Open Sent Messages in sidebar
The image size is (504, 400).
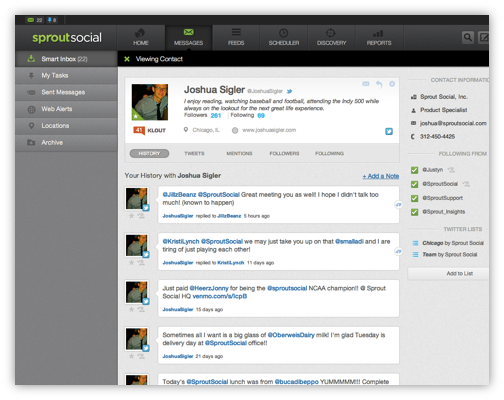(66, 92)
